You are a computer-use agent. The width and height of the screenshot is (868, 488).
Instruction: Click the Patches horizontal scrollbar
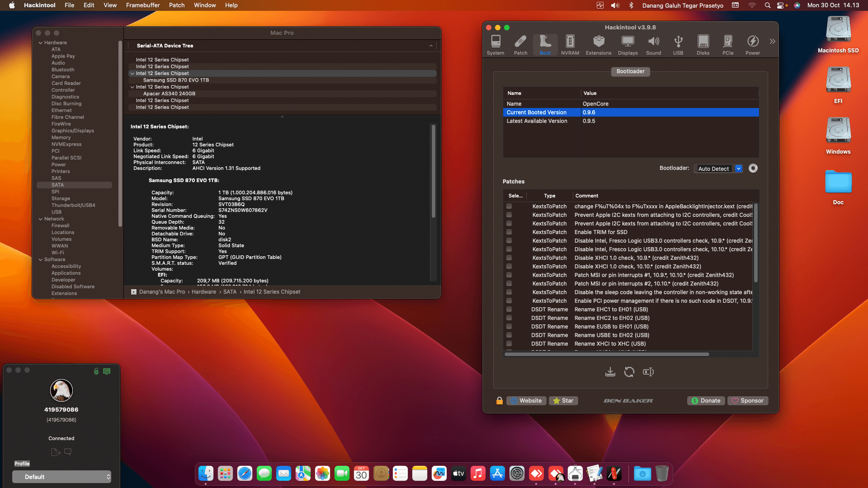point(607,355)
